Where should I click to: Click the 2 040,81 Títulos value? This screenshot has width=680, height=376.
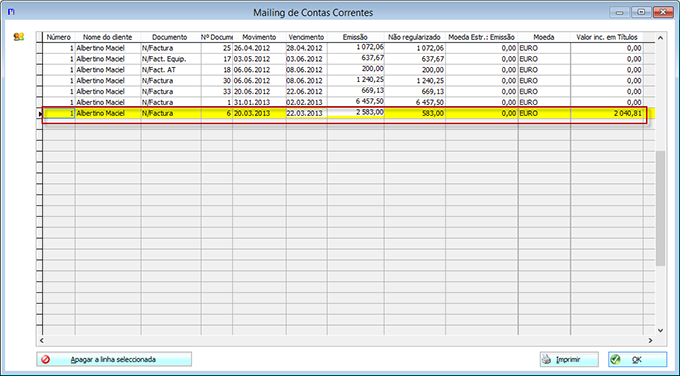point(607,113)
